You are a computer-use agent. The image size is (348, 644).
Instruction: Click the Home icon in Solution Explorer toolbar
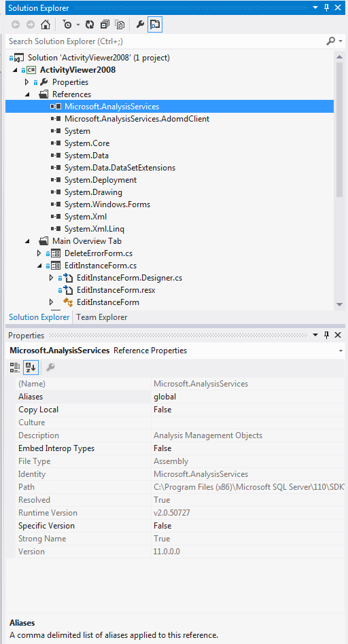[x=45, y=25]
